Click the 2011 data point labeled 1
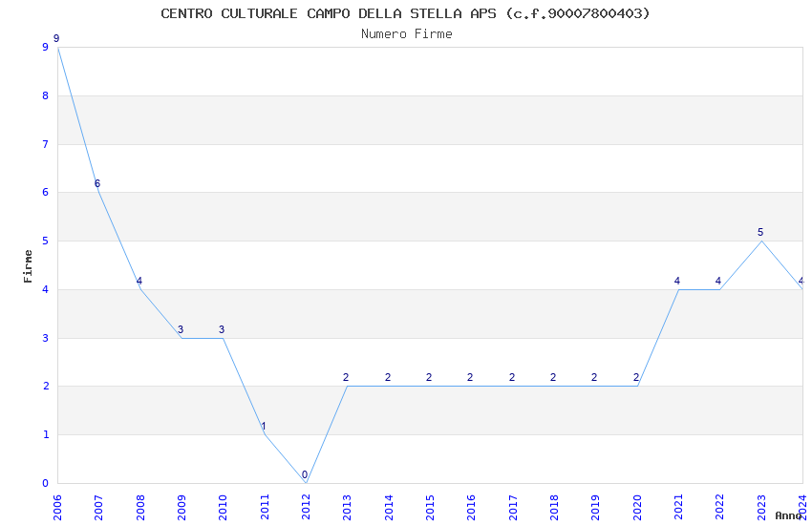This screenshot has width=812, height=525. [264, 434]
